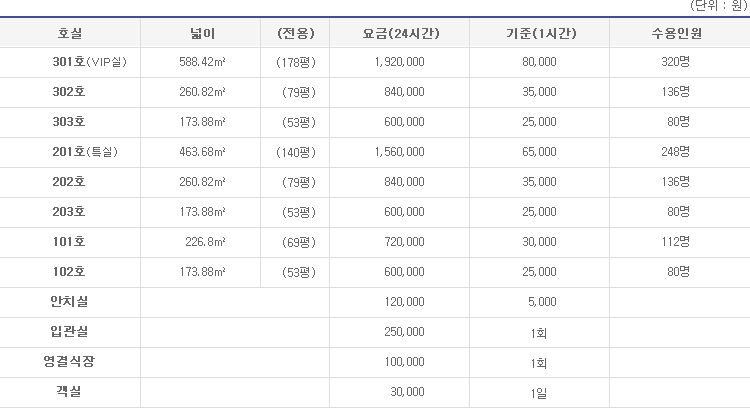This screenshot has height=408, width=750.
Task: Select the 302호 room name
Action: click(x=69, y=92)
